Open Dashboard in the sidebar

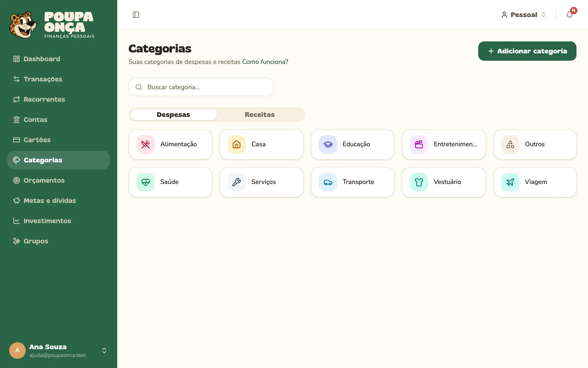click(x=59, y=59)
